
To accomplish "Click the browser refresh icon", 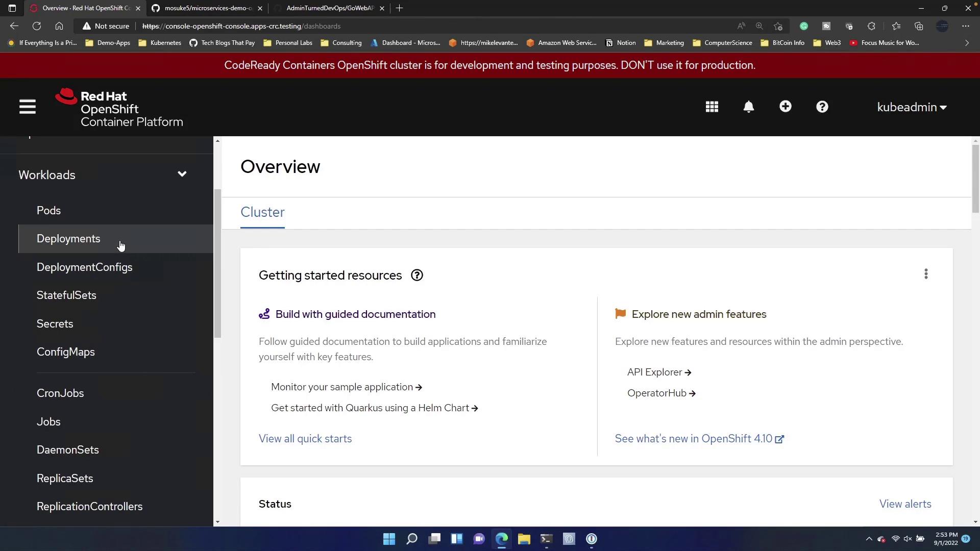I will pos(37,26).
